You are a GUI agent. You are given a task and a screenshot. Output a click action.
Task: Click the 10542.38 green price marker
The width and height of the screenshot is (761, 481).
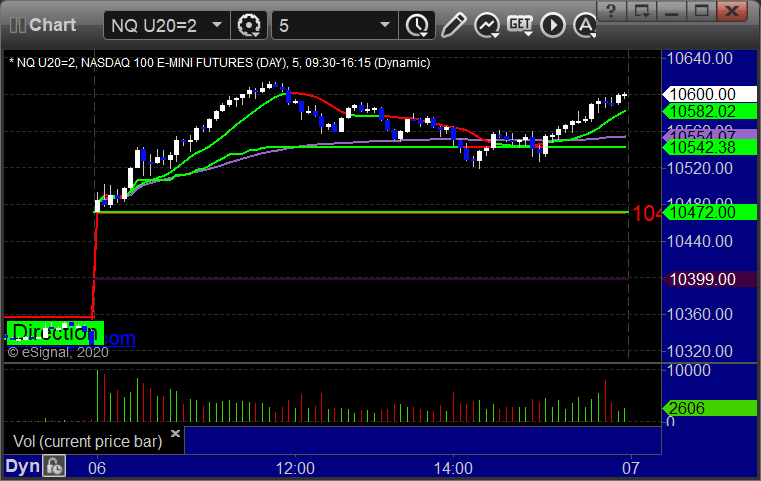[710, 147]
